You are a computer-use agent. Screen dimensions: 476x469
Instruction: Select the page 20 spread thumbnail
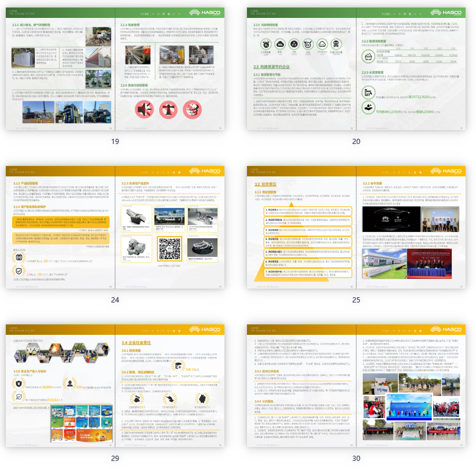356,69
